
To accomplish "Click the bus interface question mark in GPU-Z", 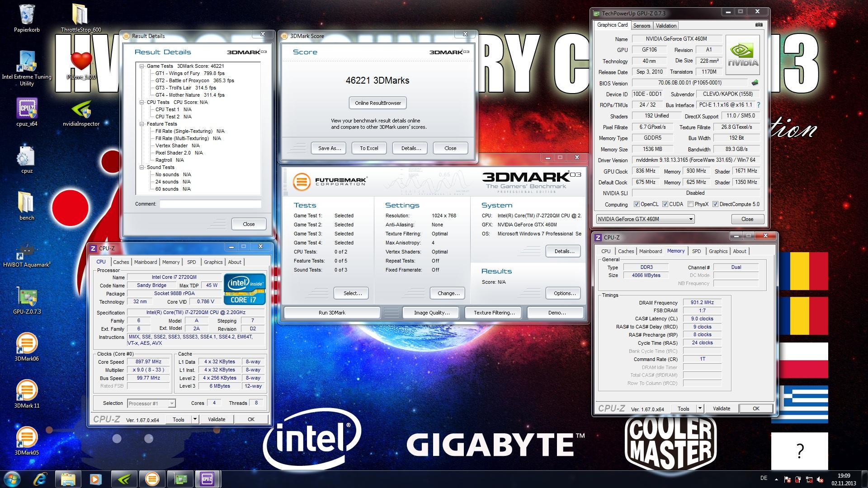I will click(758, 105).
